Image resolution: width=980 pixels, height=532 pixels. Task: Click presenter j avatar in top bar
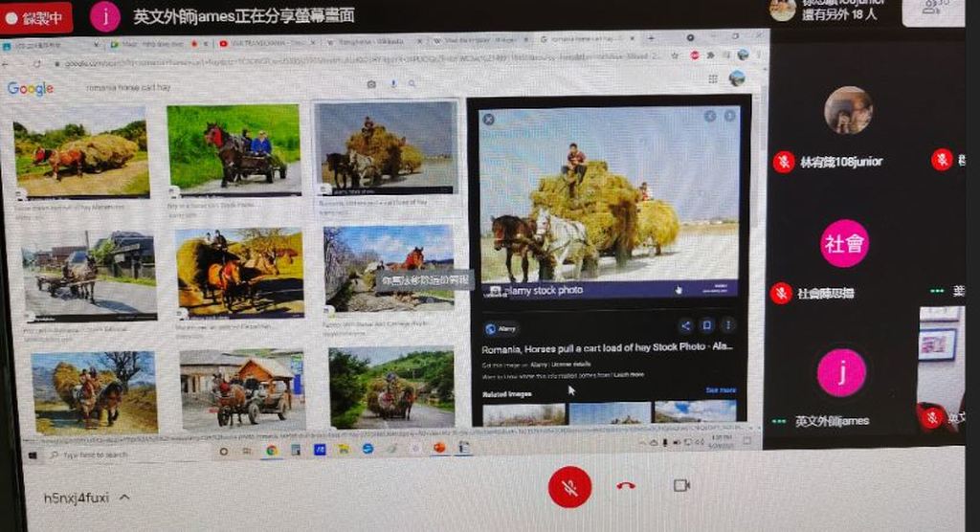tap(105, 17)
